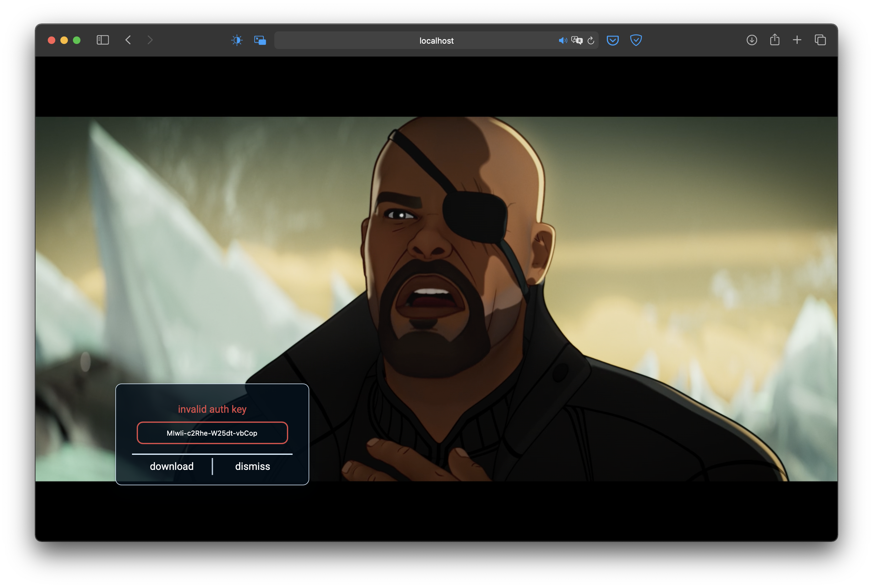Click the brightness extension icon

click(x=237, y=40)
